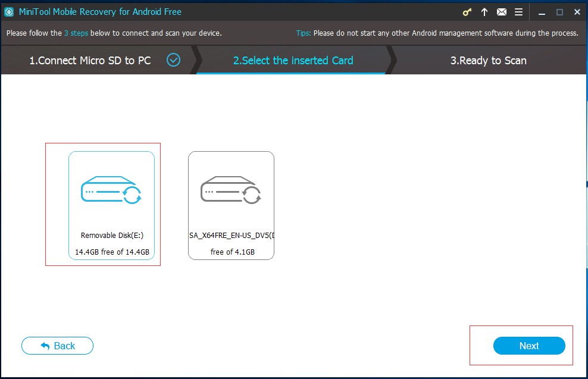588x379 pixels.
Task: Click the checkmark icon on step 1
Action: [173, 60]
